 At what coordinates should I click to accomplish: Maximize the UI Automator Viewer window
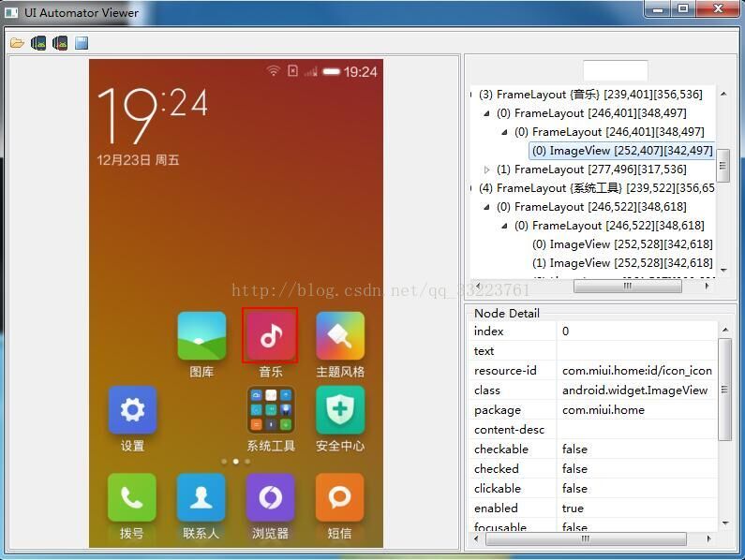[683, 9]
